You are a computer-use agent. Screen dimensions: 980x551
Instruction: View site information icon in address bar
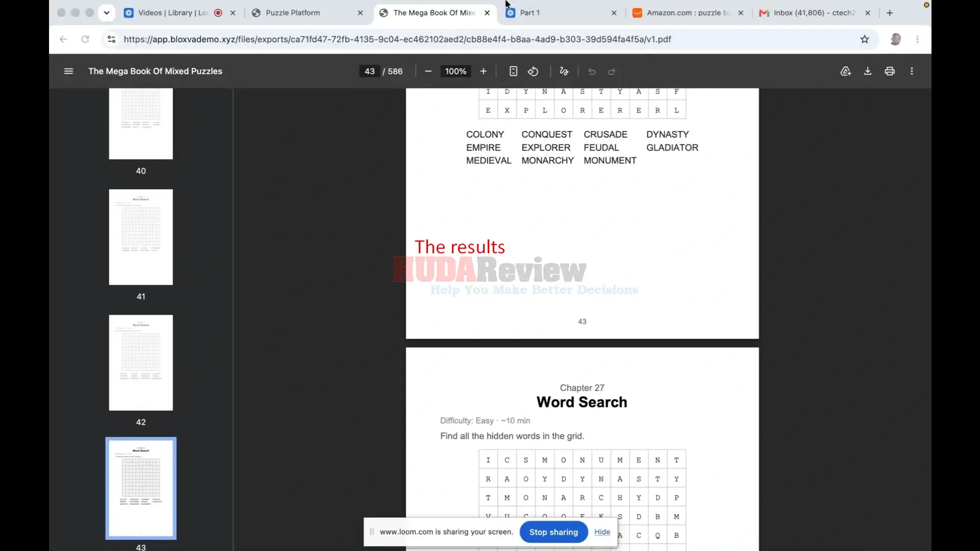[111, 39]
